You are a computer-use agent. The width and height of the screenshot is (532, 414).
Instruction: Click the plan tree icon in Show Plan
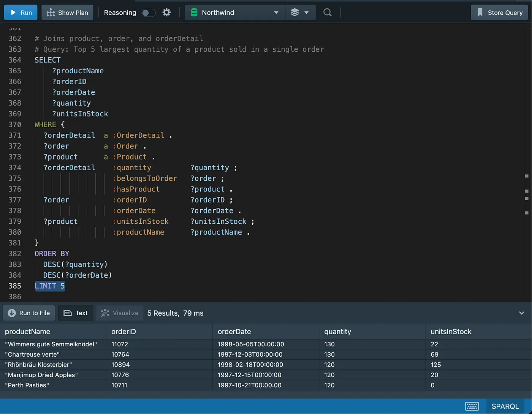[x=51, y=13]
